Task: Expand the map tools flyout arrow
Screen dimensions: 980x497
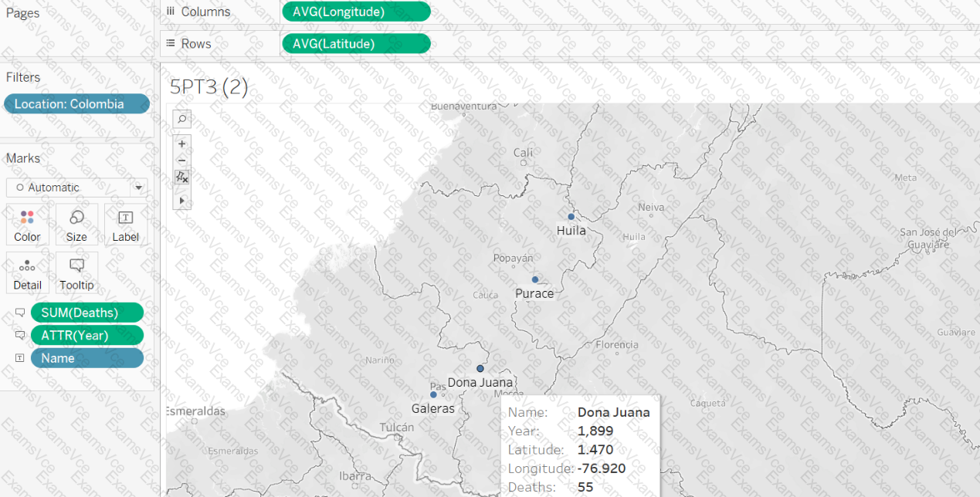Action: pyautogui.click(x=182, y=200)
